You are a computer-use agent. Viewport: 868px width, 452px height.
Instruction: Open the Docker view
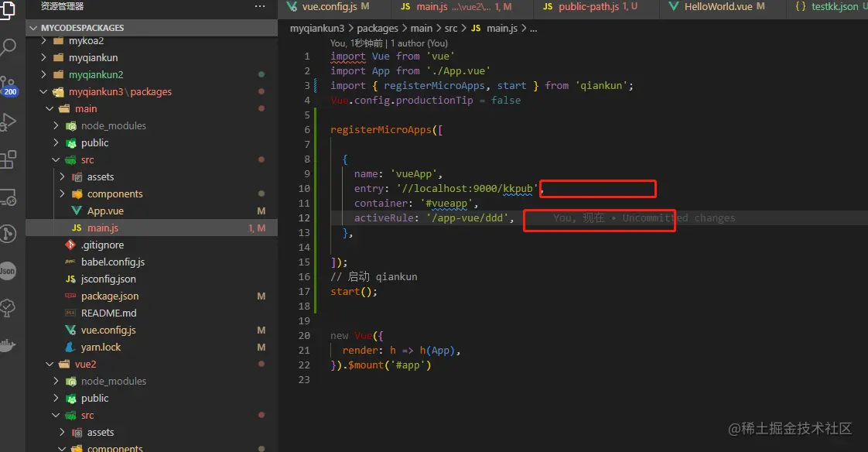pos(8,346)
